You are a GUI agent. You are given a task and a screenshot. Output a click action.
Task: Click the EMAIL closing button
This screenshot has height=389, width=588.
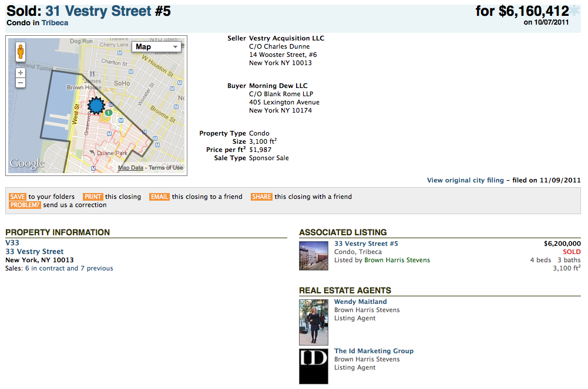(x=159, y=197)
